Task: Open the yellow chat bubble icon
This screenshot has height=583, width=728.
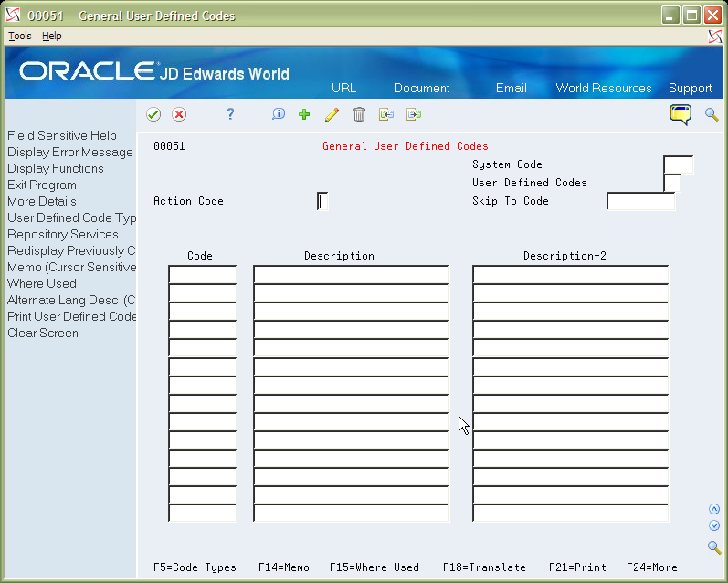Action: [681, 114]
